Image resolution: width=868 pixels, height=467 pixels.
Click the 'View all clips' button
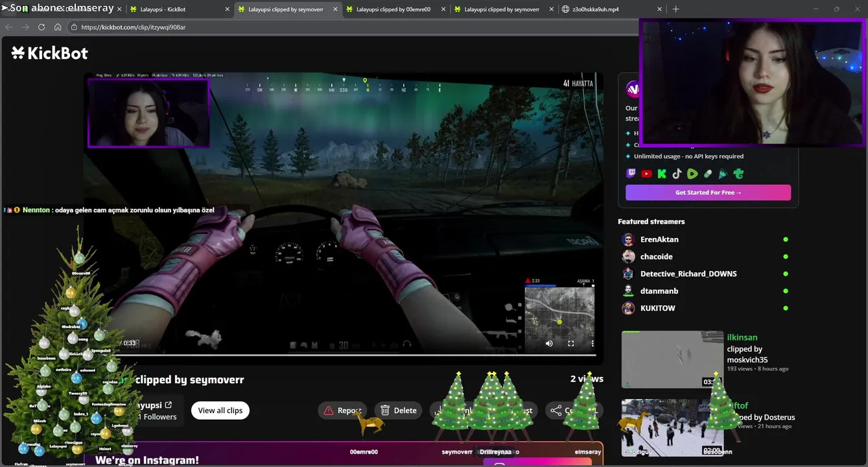220,411
